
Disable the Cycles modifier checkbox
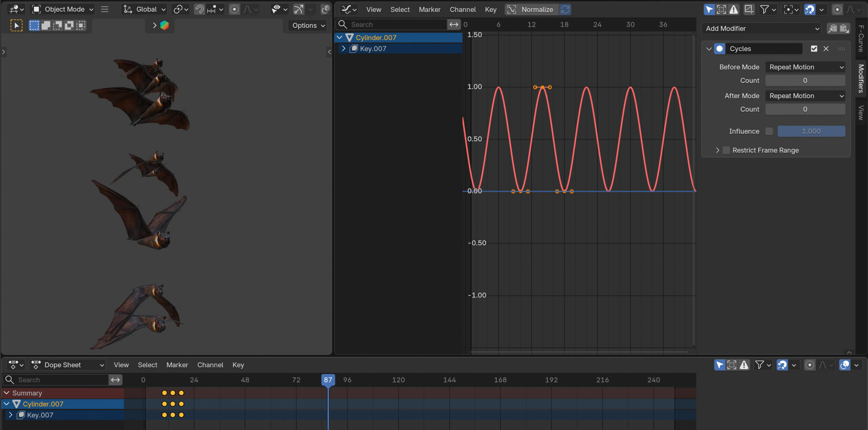(814, 49)
